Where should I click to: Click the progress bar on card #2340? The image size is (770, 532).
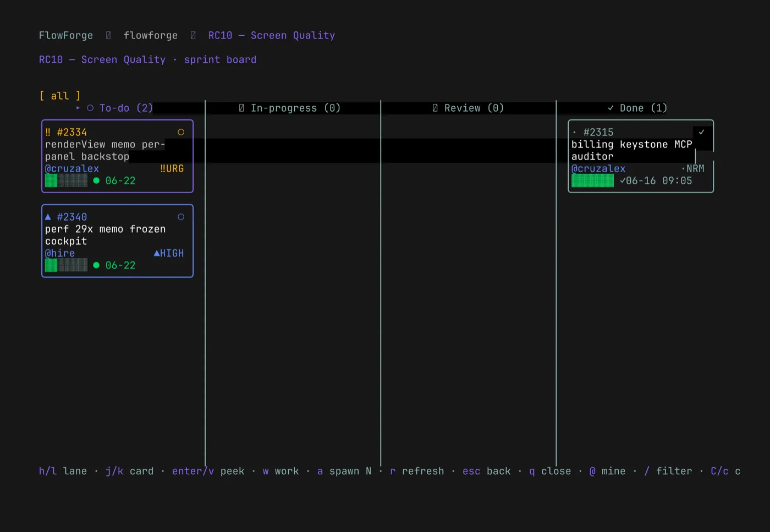(x=66, y=265)
